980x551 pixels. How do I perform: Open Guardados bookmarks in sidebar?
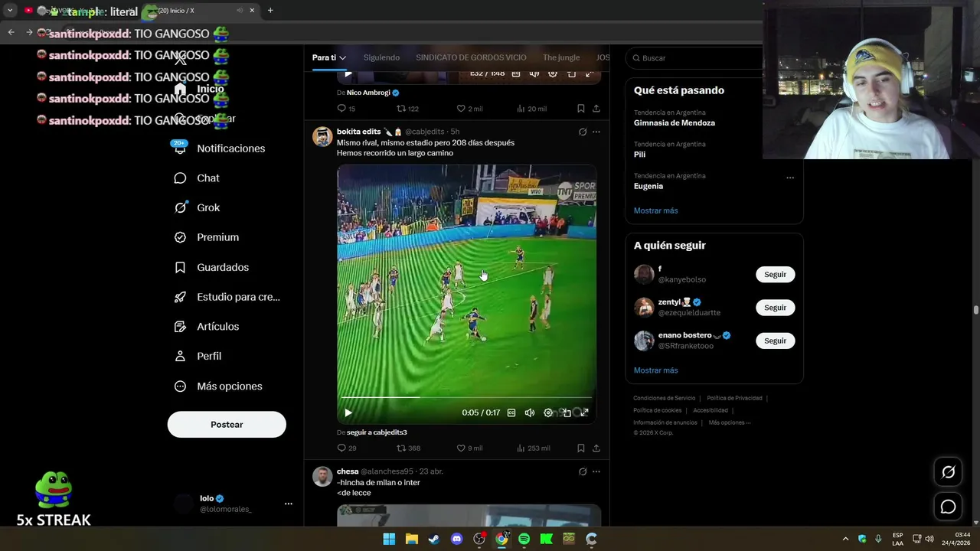click(x=212, y=267)
